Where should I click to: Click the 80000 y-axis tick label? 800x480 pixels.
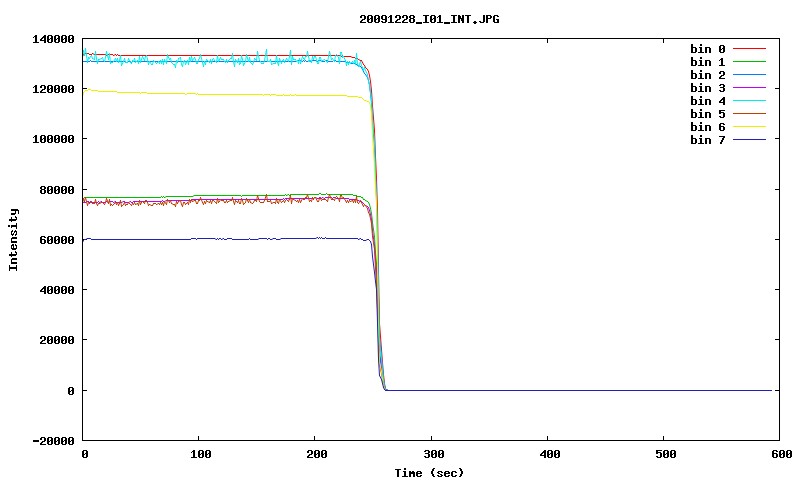(57, 190)
